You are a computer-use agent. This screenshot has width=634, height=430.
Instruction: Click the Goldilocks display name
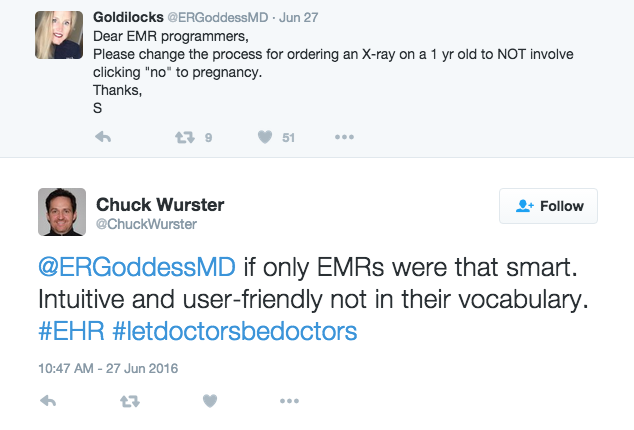pos(127,17)
